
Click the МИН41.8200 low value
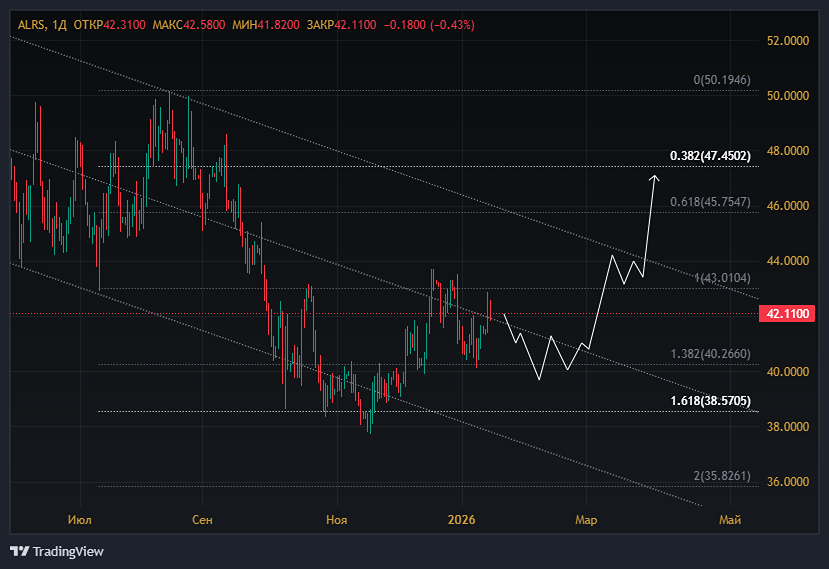(266, 25)
